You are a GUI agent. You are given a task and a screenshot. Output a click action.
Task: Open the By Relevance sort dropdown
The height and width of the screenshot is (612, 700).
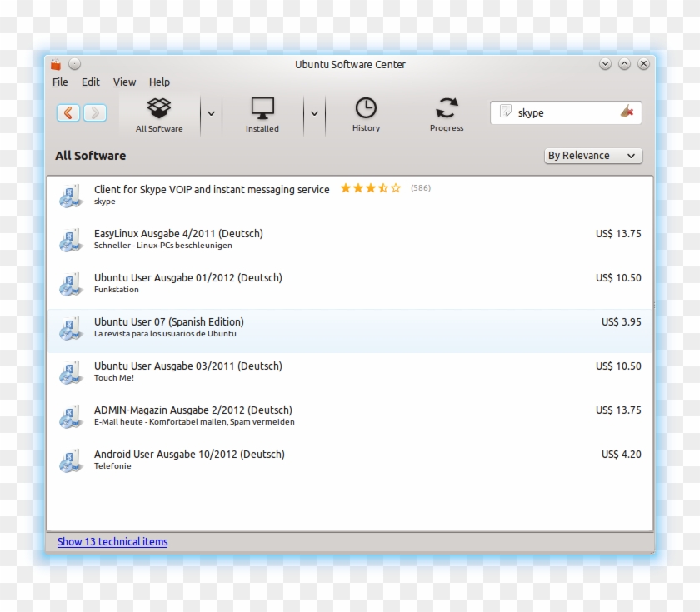pyautogui.click(x=592, y=156)
